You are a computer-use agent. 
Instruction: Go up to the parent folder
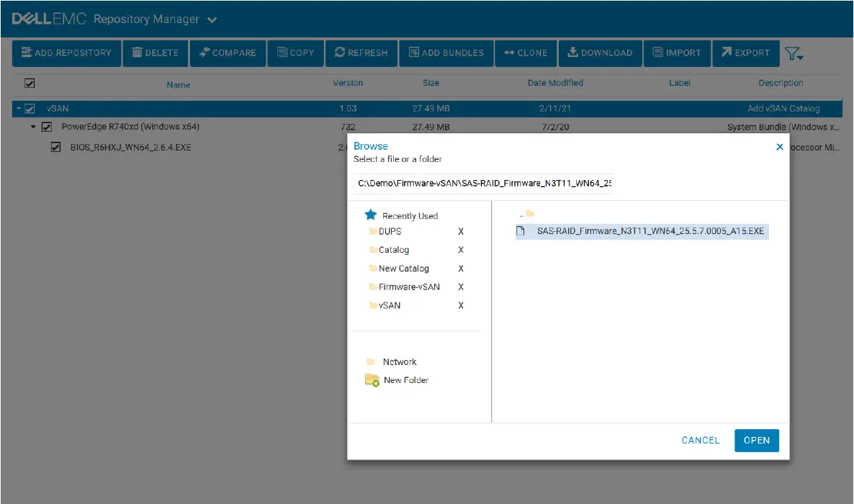point(526,214)
